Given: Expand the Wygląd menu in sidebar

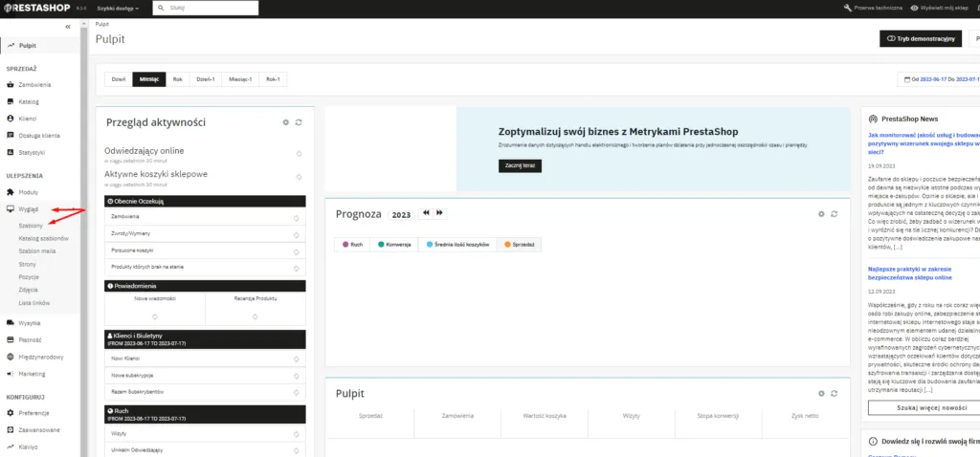Looking at the screenshot, I should tap(28, 208).
